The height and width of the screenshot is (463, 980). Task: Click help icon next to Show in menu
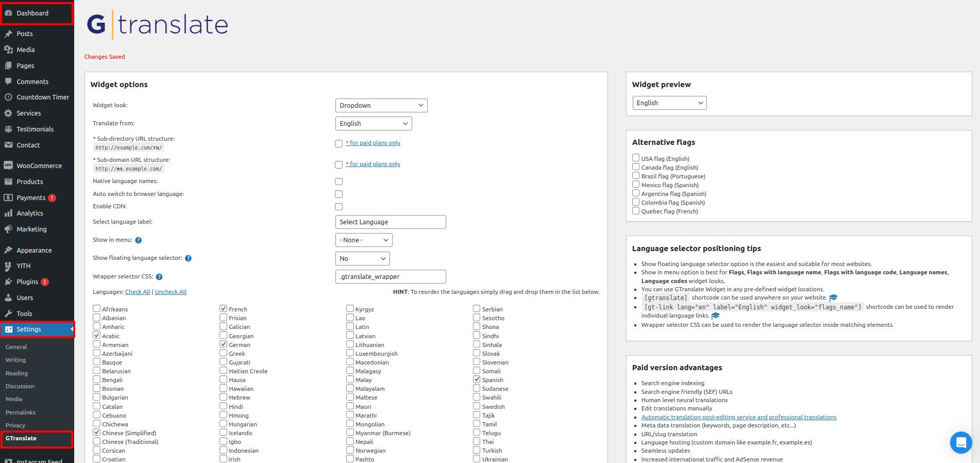coord(139,240)
